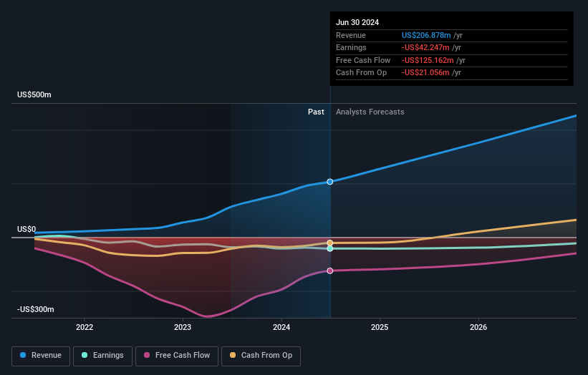Click the US$206.878m revenue value
This screenshot has width=588, height=375.
pos(426,35)
